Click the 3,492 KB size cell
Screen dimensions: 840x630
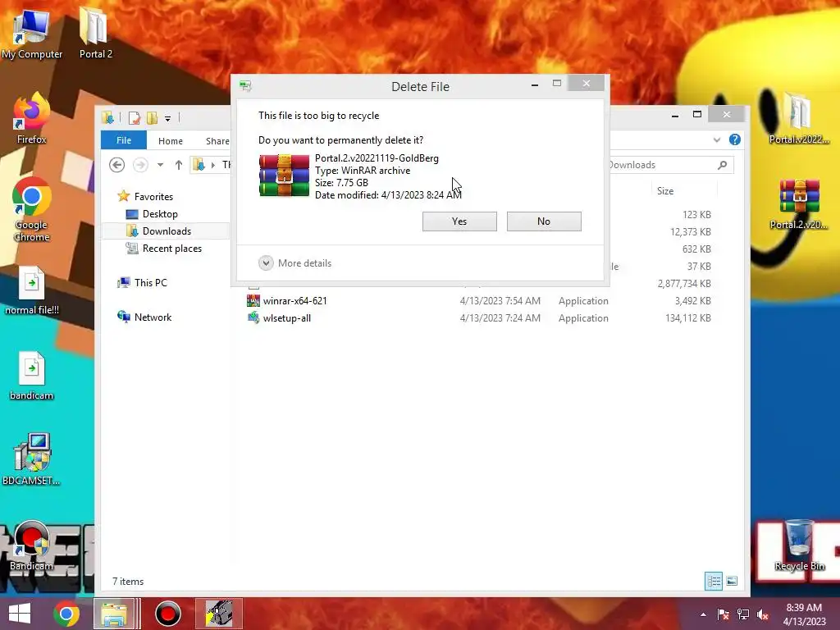(692, 300)
